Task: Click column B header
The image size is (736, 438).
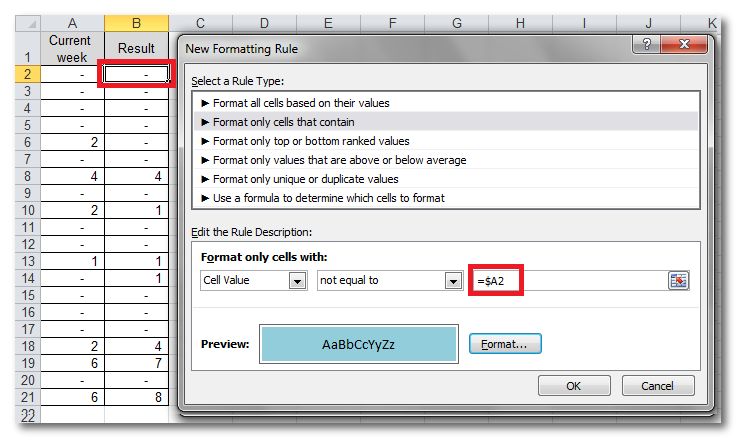Action: 136,22
